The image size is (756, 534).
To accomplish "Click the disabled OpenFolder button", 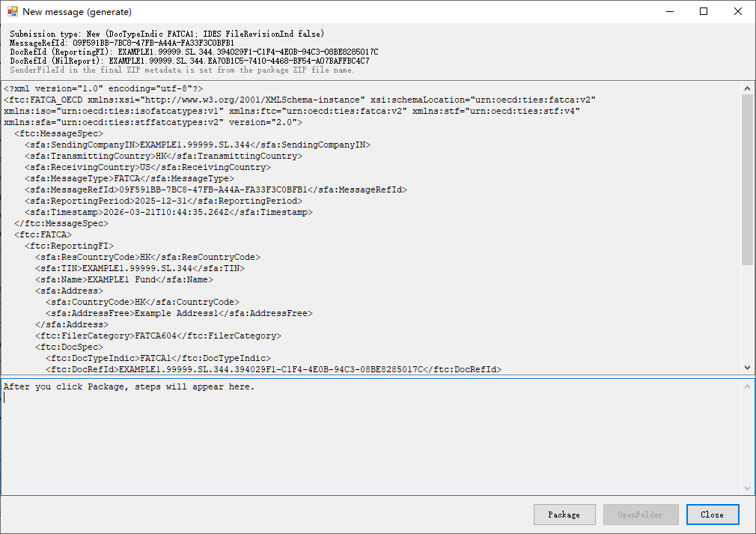I will click(640, 515).
